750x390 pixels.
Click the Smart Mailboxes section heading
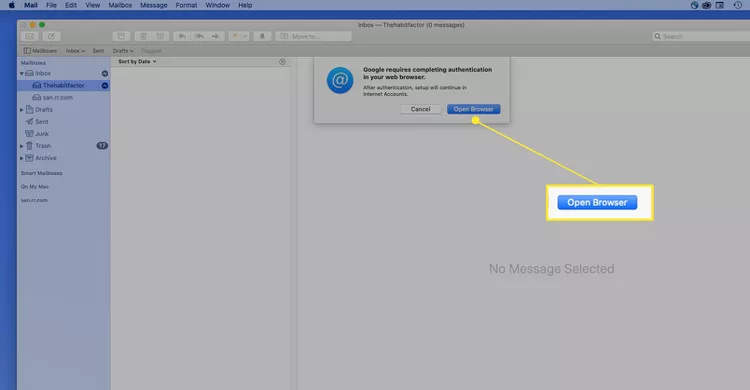41,173
